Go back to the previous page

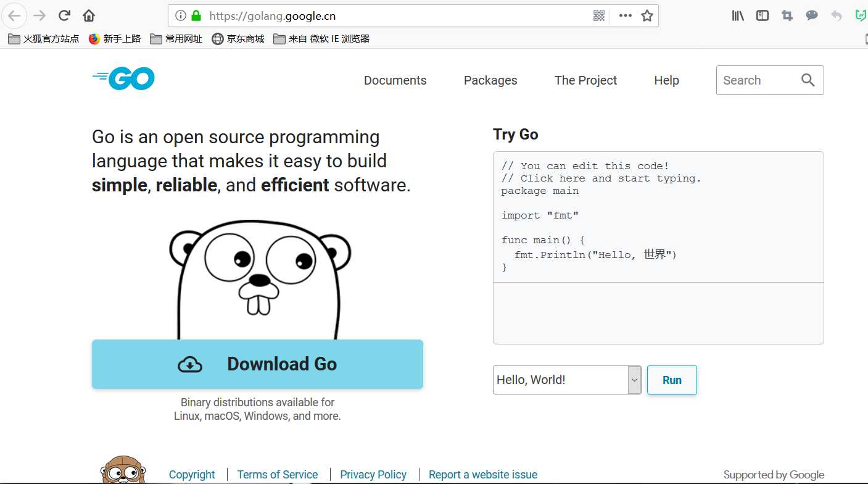(x=14, y=15)
